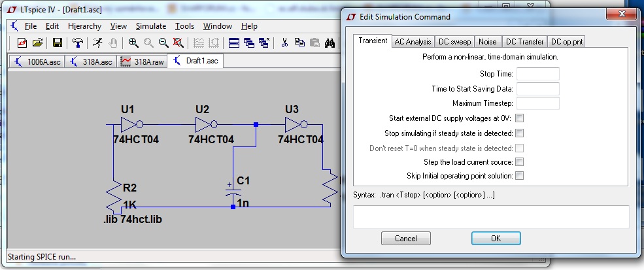Click the Starting SPICE run status text
The height and width of the screenshot is (270, 644).
(42, 258)
